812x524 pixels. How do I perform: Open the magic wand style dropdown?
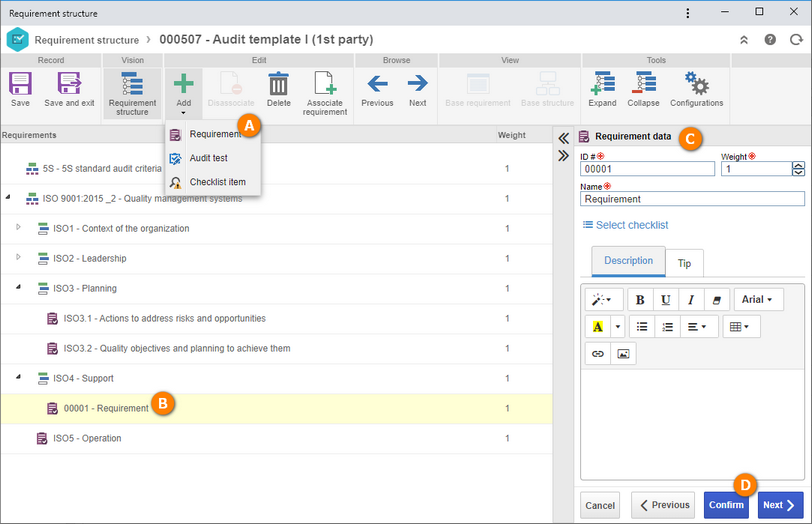pyautogui.click(x=602, y=300)
